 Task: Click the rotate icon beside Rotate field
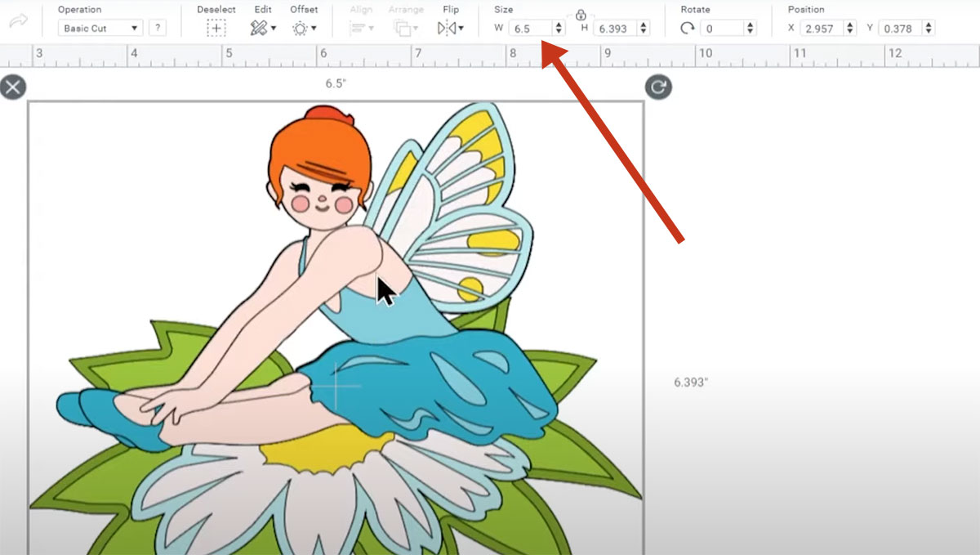(x=688, y=28)
